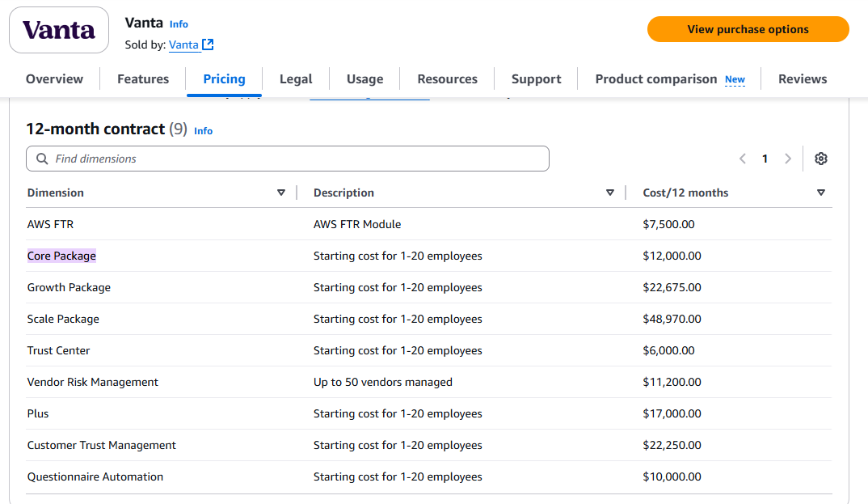Viewport: 868px width, 504px height.
Task: Click the AWS FTR Module description
Action: (357, 224)
